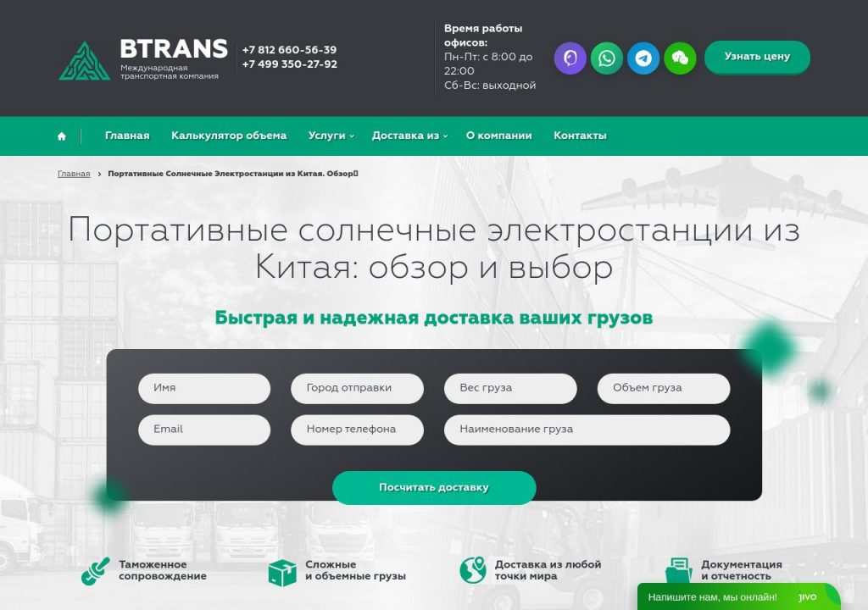Go to the О компании page

tap(498, 136)
